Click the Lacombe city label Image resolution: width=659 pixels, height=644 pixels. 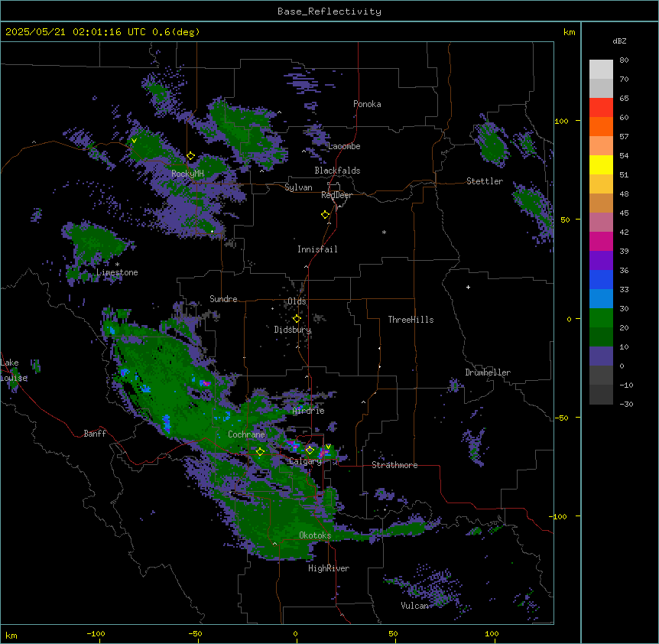(x=344, y=146)
